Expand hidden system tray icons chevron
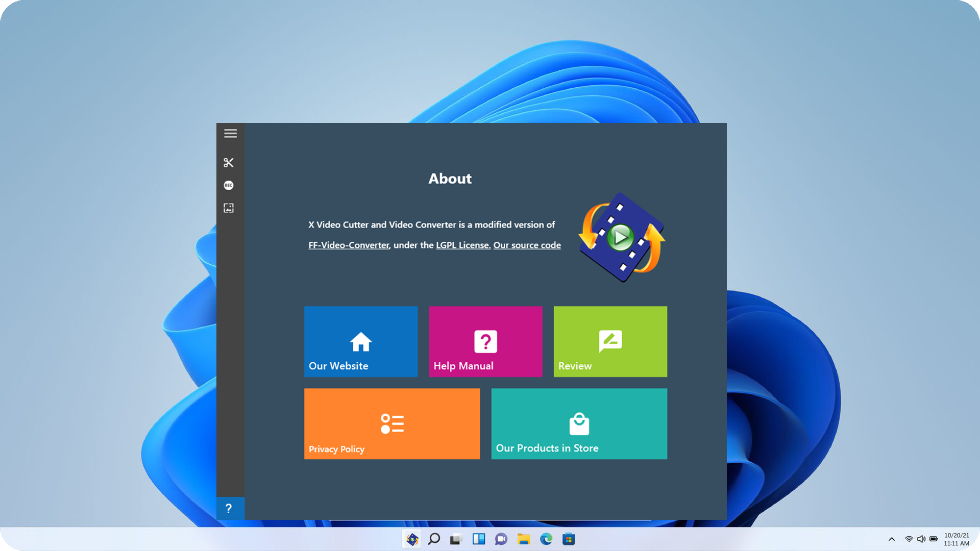Image resolution: width=980 pixels, height=551 pixels. (892, 539)
